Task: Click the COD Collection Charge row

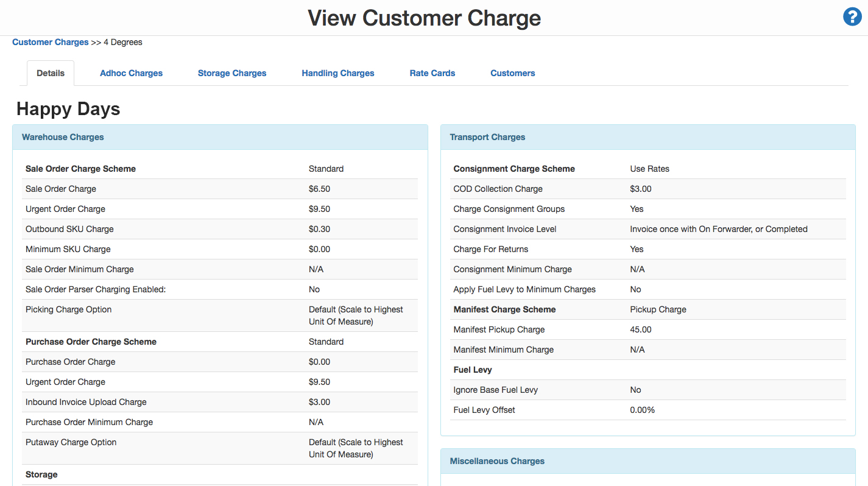Action: (498, 189)
